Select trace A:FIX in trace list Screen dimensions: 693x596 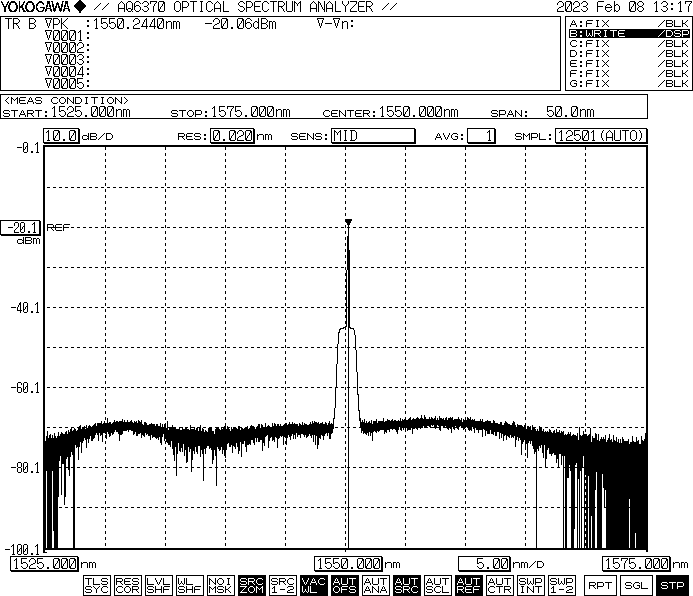coord(628,22)
